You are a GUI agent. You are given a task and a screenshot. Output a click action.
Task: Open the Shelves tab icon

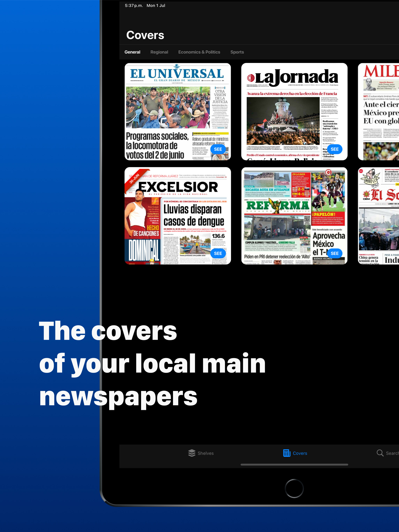pos(192,453)
